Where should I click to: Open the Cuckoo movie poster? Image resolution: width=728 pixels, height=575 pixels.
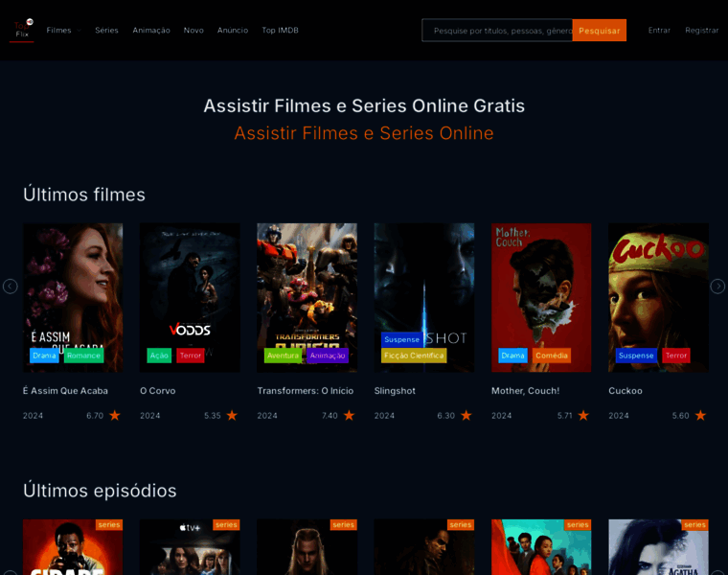tap(658, 297)
